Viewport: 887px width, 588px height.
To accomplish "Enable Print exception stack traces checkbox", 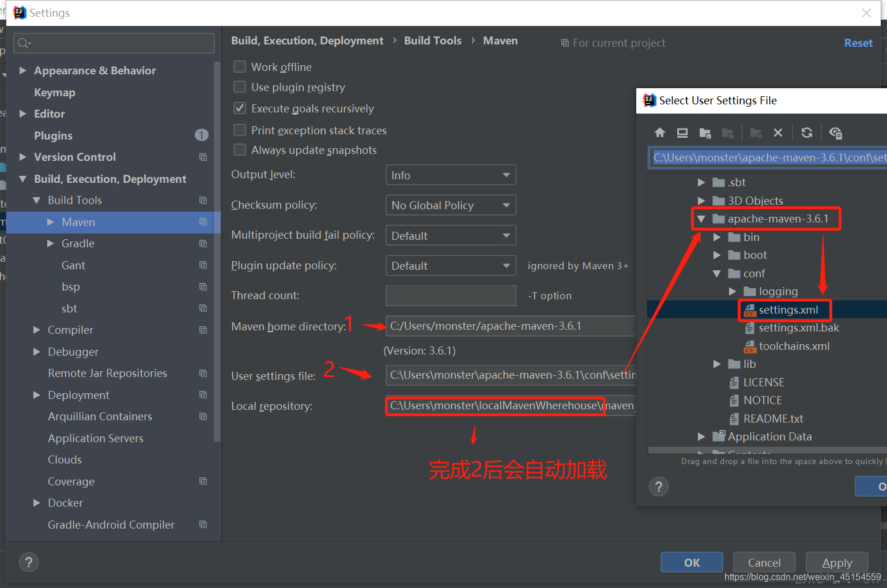I will [240, 130].
